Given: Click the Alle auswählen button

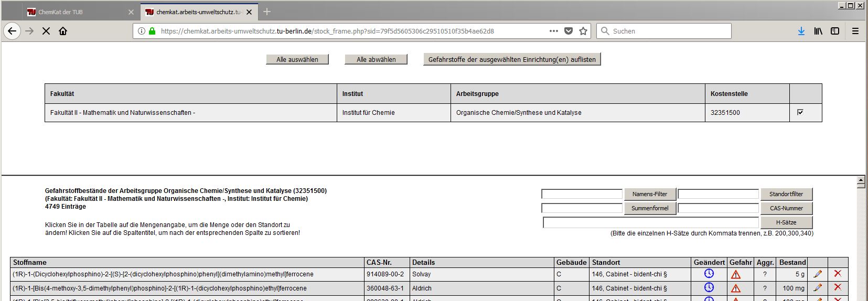Looking at the screenshot, I should pyautogui.click(x=297, y=59).
